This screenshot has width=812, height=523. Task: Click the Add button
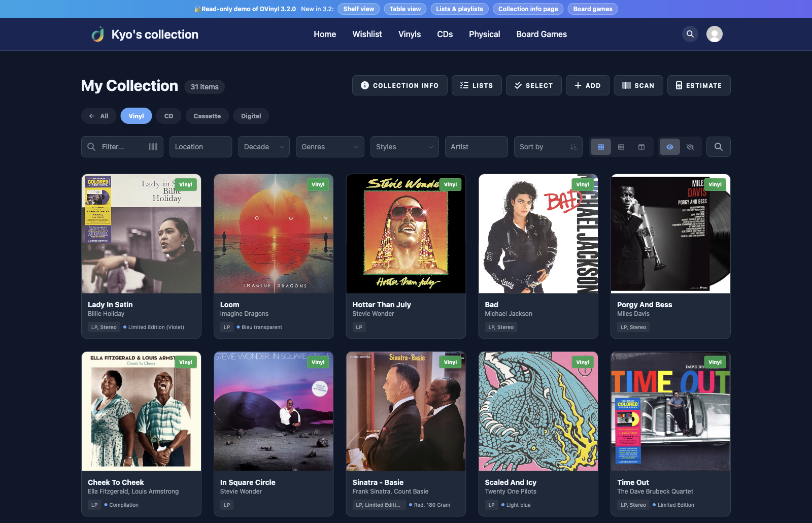[588, 85]
